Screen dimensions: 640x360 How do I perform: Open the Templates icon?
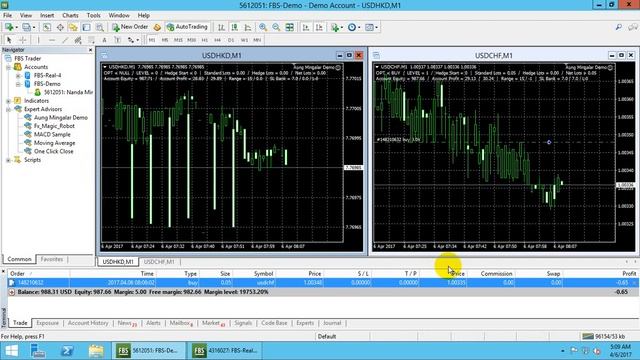(x=369, y=27)
